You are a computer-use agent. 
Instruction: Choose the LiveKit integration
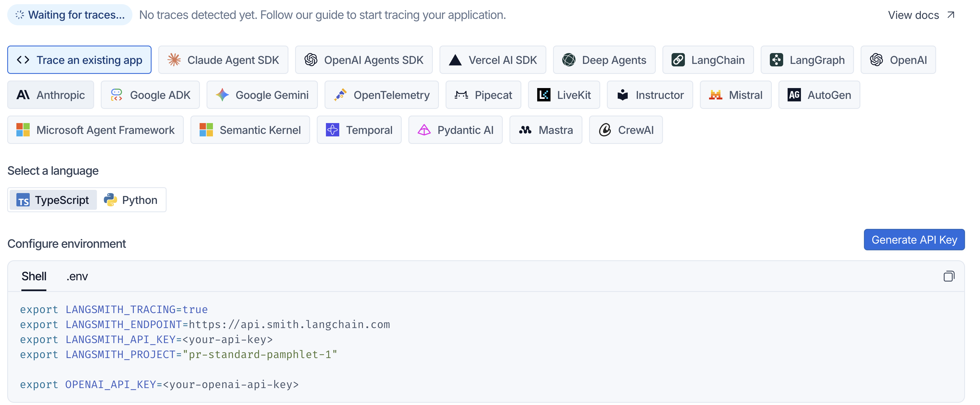[564, 95]
